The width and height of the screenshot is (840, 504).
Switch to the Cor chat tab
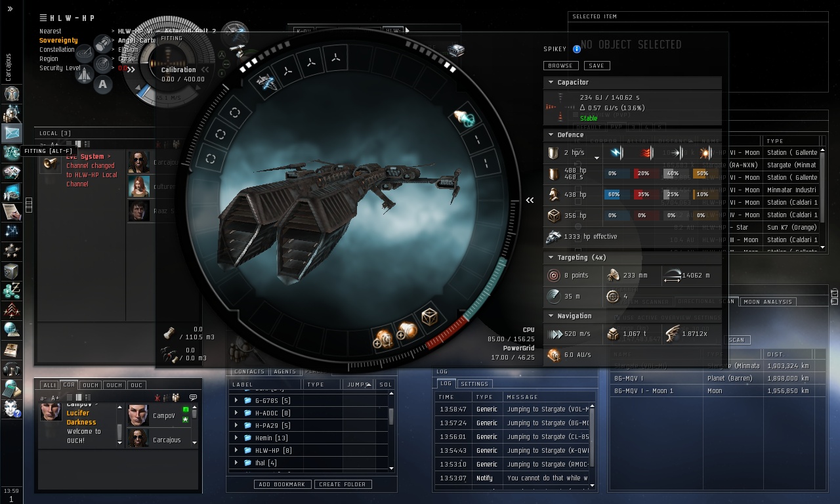coord(69,385)
